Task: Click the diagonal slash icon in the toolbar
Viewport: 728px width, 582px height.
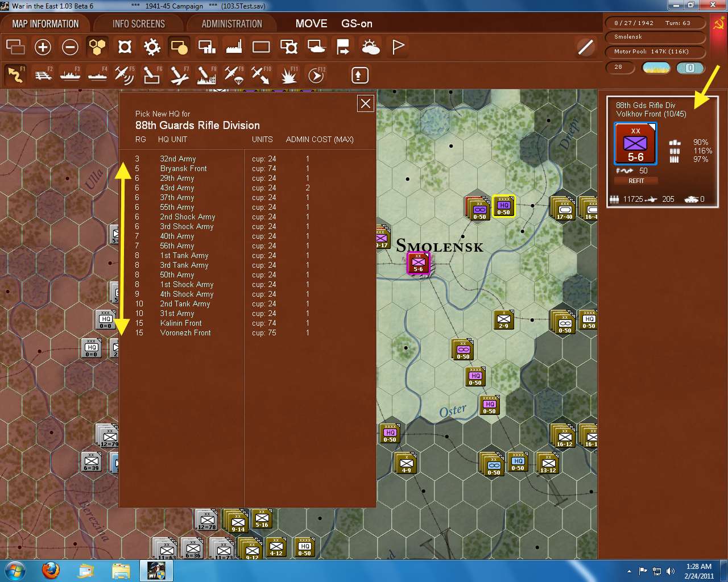Action: tap(586, 47)
